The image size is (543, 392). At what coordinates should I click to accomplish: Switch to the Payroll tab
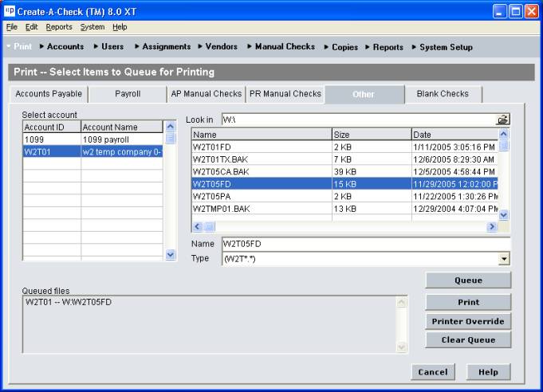(128, 94)
